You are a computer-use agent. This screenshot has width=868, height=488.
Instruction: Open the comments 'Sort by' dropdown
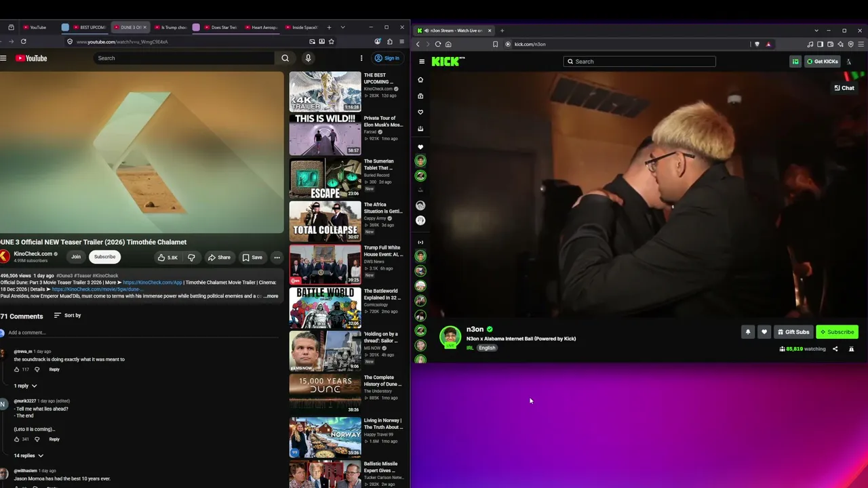point(67,315)
